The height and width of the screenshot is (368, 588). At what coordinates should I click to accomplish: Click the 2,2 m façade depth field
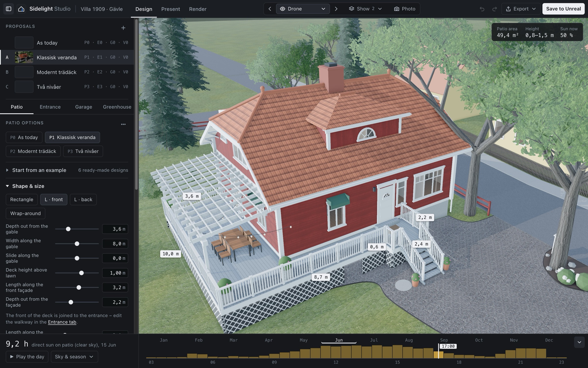click(x=115, y=302)
